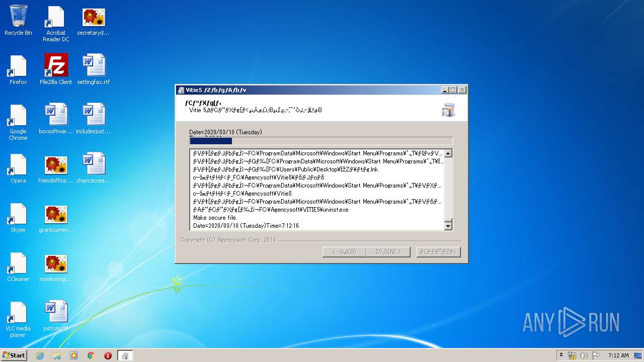Open Chrome from the taskbar
This screenshot has width=644, height=362.
(x=91, y=355)
